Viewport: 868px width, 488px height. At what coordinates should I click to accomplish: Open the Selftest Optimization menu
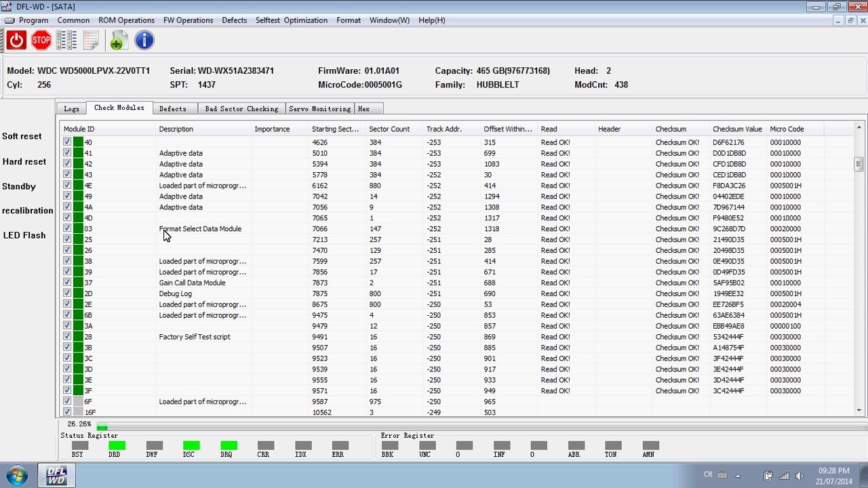pyautogui.click(x=292, y=20)
